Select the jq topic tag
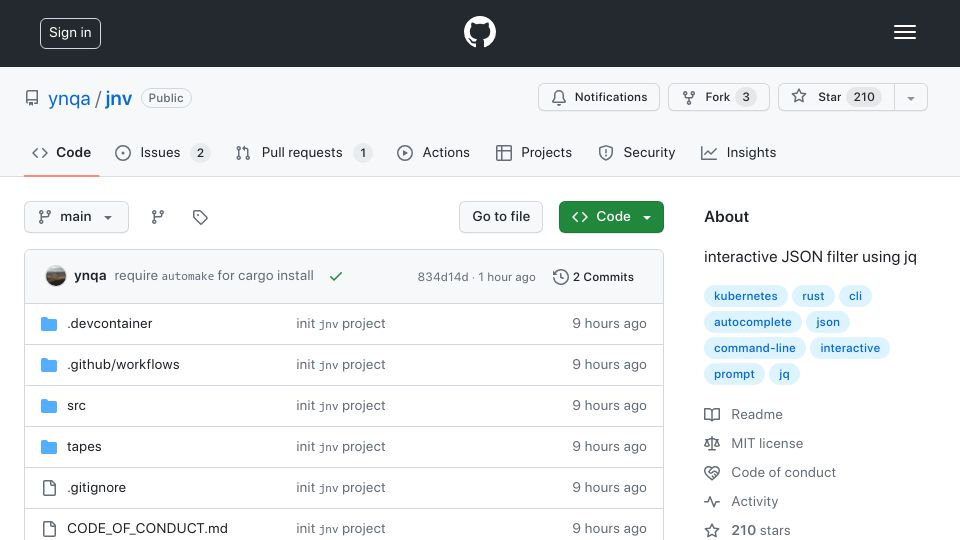 (784, 374)
